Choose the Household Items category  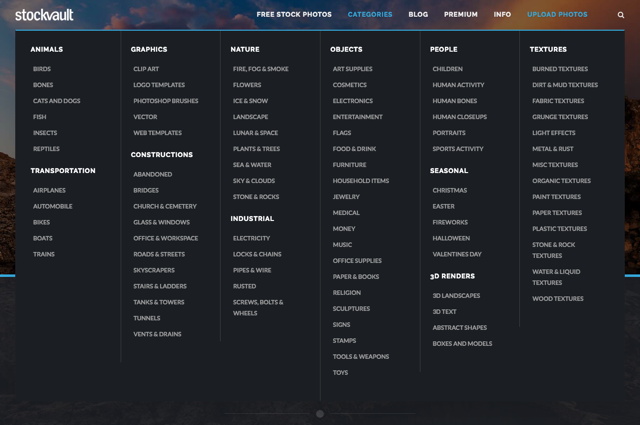coord(361,181)
